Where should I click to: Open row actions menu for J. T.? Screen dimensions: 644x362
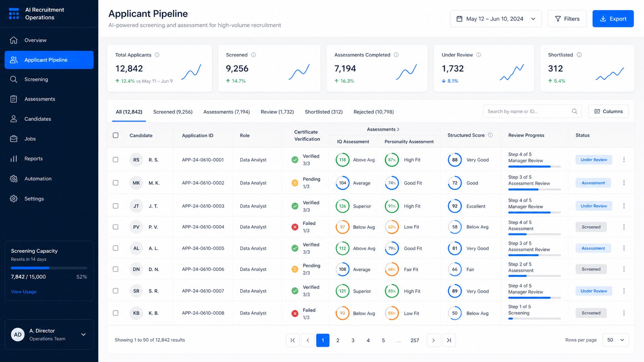624,206
